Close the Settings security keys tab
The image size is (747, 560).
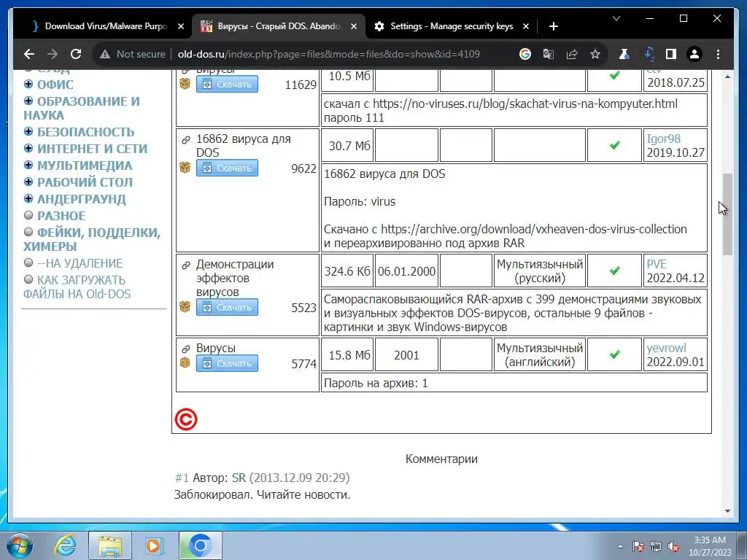coord(525,27)
